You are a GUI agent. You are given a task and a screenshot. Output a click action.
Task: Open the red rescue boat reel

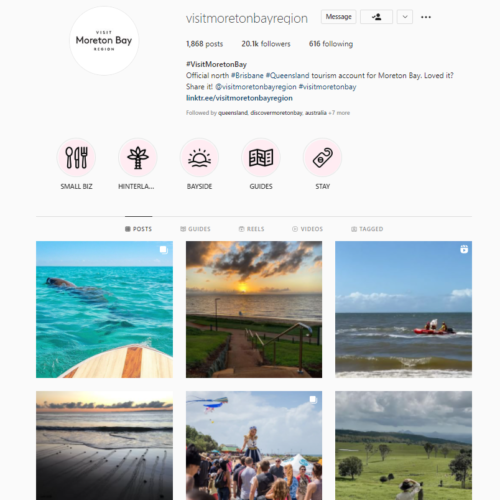403,309
